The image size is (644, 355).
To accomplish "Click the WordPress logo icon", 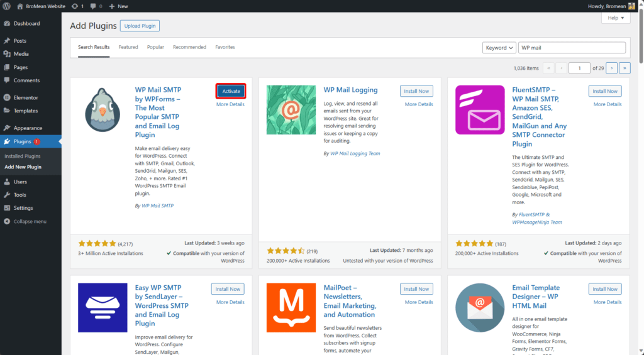I will pos(8,6).
